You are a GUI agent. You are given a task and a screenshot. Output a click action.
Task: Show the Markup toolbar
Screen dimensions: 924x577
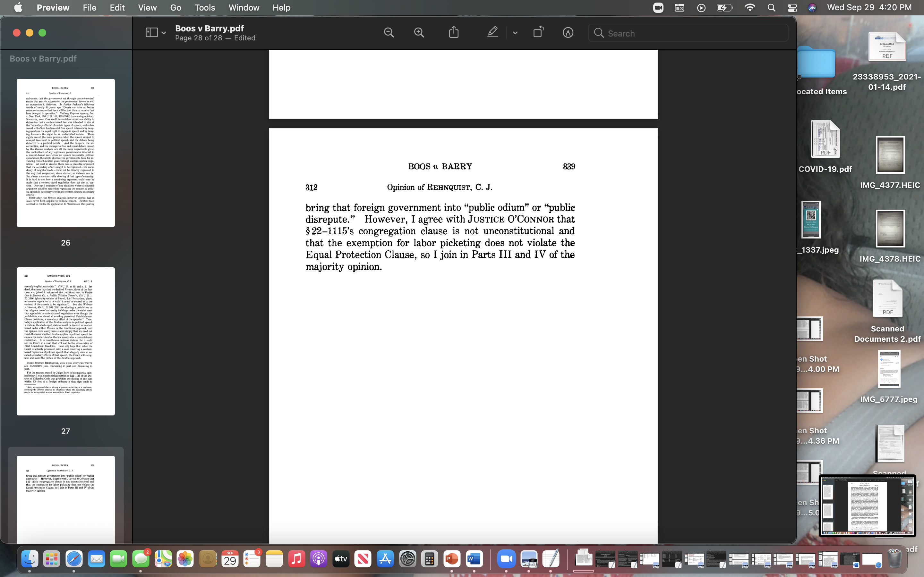[x=568, y=33]
